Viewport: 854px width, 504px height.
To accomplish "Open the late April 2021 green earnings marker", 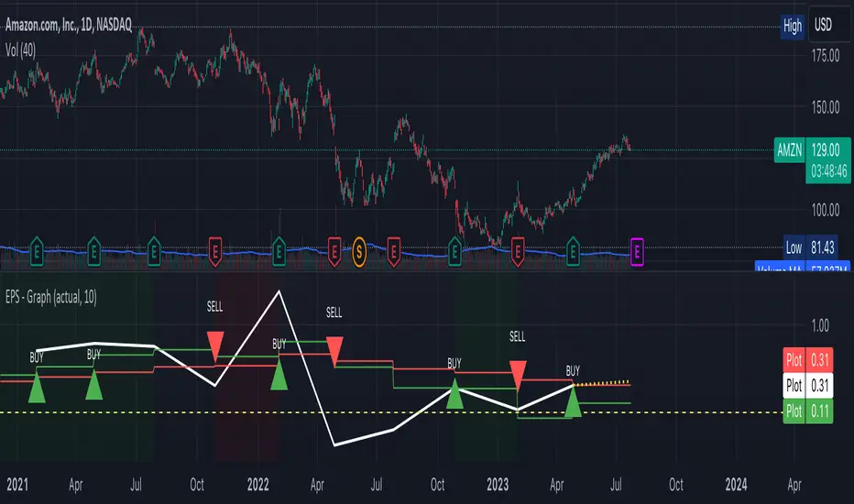I will (x=93, y=252).
